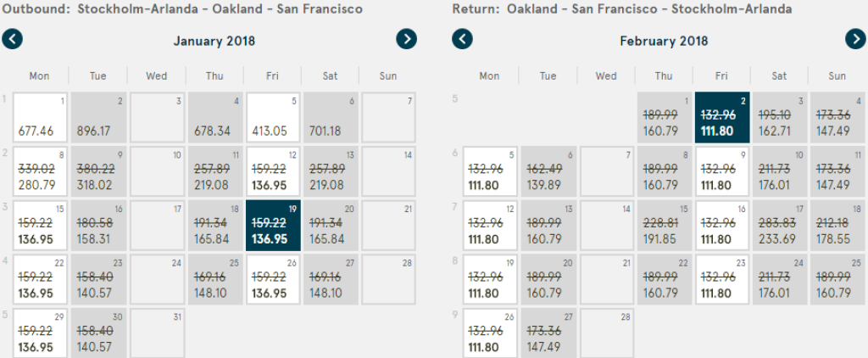The width and height of the screenshot is (868, 358).
Task: Pick February 26 return fare 111.80
Action: coord(489,332)
